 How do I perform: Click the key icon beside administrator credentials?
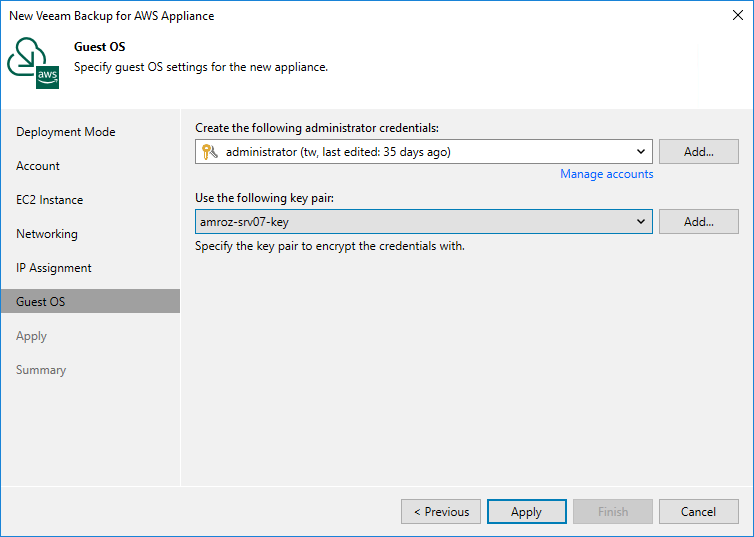pyautogui.click(x=209, y=152)
